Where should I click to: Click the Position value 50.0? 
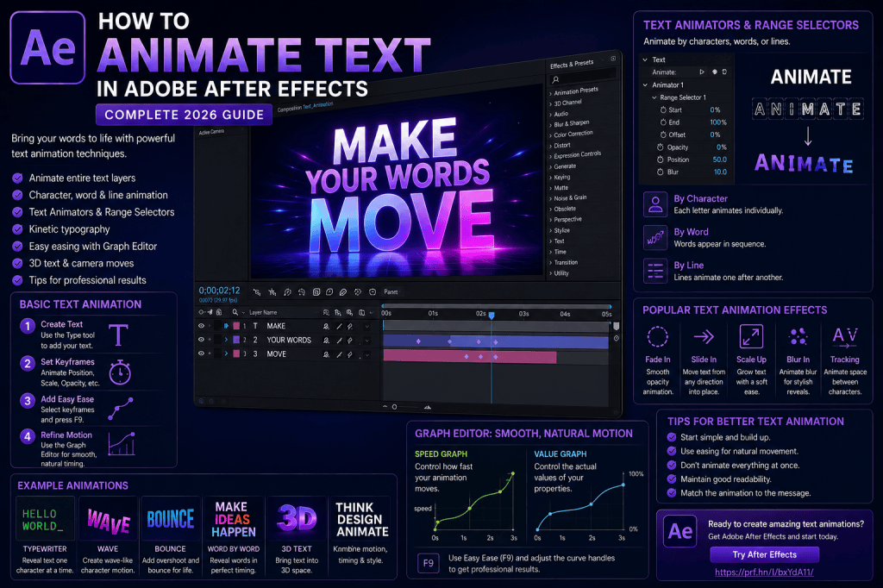(720, 160)
